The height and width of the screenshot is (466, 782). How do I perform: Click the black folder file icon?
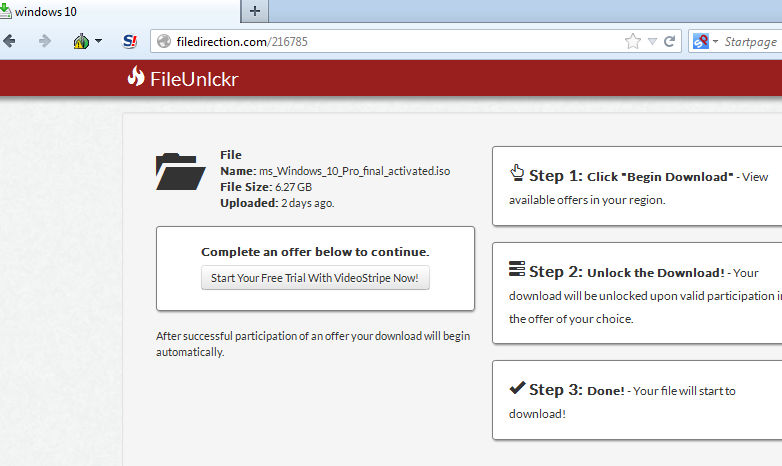point(181,172)
